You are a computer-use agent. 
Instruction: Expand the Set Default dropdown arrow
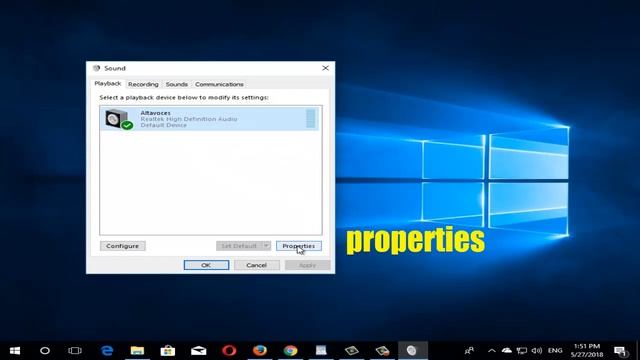coord(266,246)
